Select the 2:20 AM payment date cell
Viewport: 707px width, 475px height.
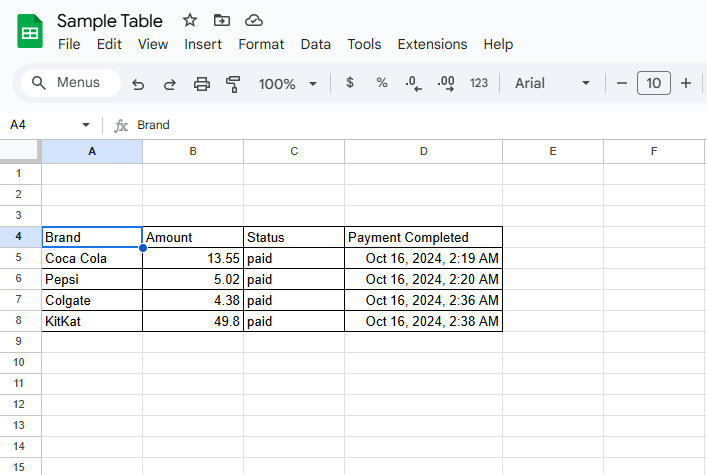[423, 279]
